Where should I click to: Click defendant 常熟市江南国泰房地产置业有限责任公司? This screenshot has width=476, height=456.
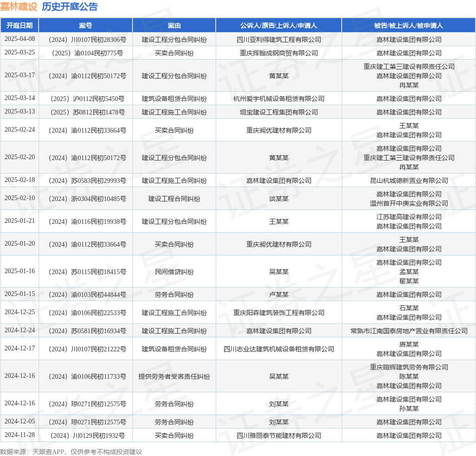coord(409,331)
